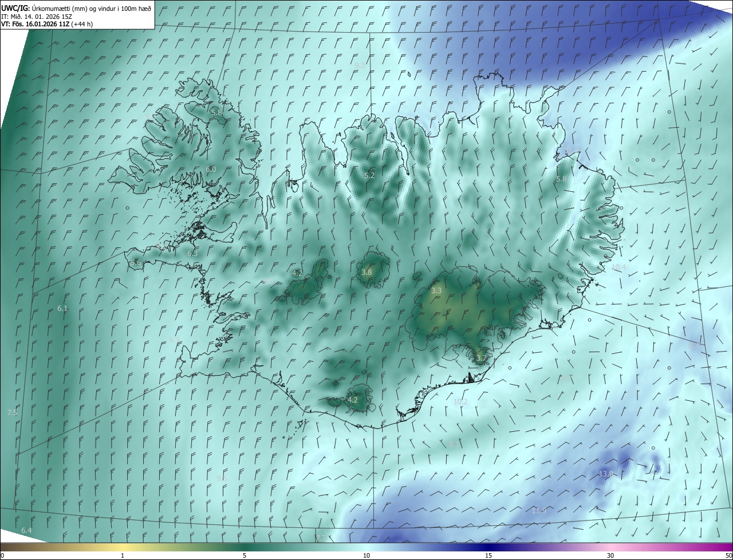This screenshot has height=560, width=733.
Task: Click the 9.6 value southwest of Iceland
Action: tap(222, 478)
